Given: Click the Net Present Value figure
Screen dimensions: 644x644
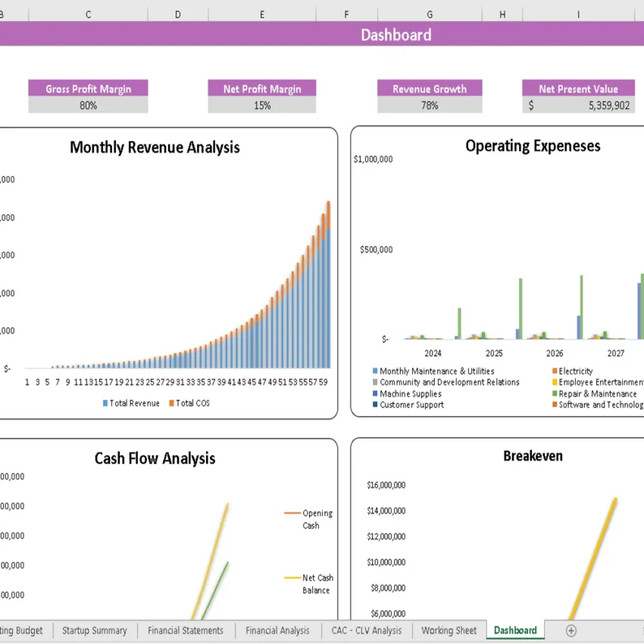Looking at the screenshot, I should pyautogui.click(x=578, y=106).
